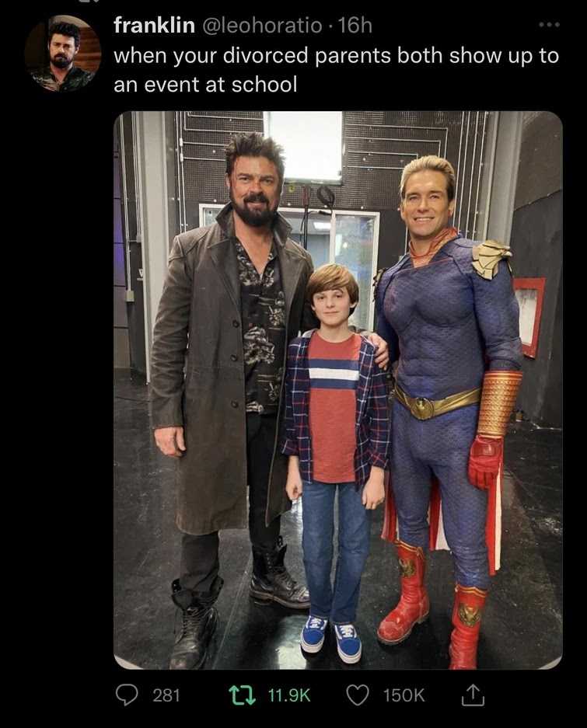587x728 pixels.
Task: View the 281 replies count
Action: pyautogui.click(x=166, y=695)
